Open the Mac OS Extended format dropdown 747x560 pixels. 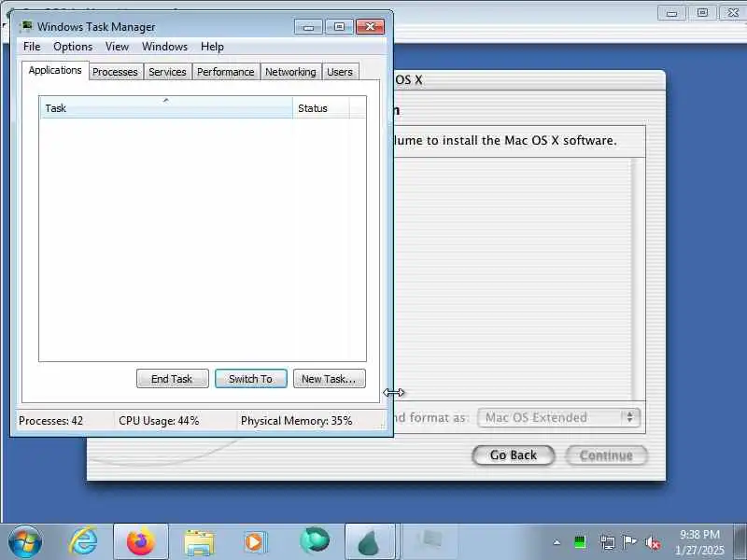pos(558,417)
